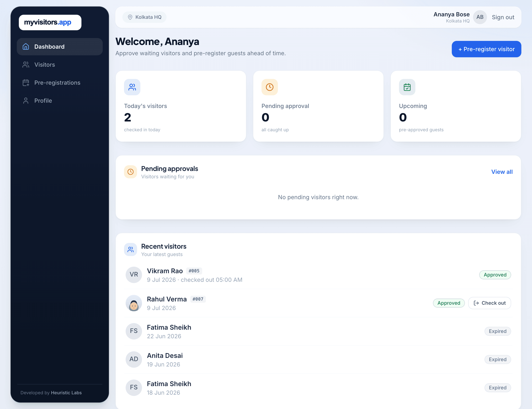The image size is (532, 409).
Task: Click the Ananya Bose name in header
Action: (451, 14)
